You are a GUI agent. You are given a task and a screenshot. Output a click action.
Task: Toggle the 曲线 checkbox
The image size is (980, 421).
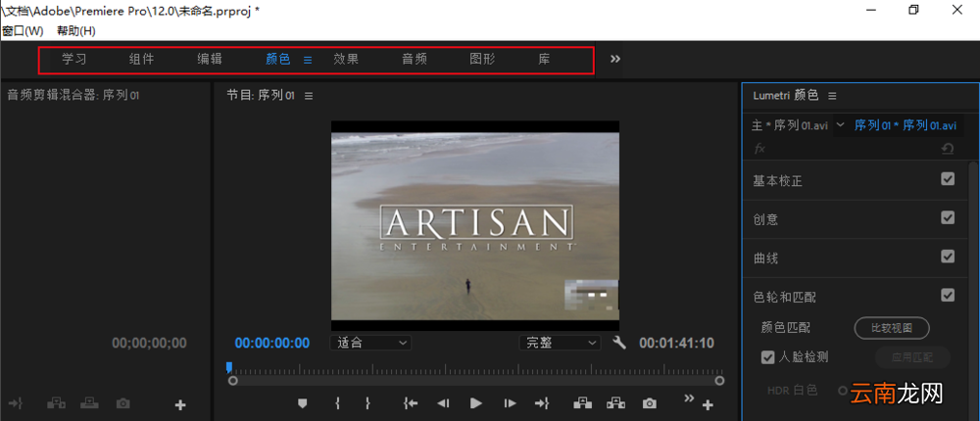tap(948, 257)
